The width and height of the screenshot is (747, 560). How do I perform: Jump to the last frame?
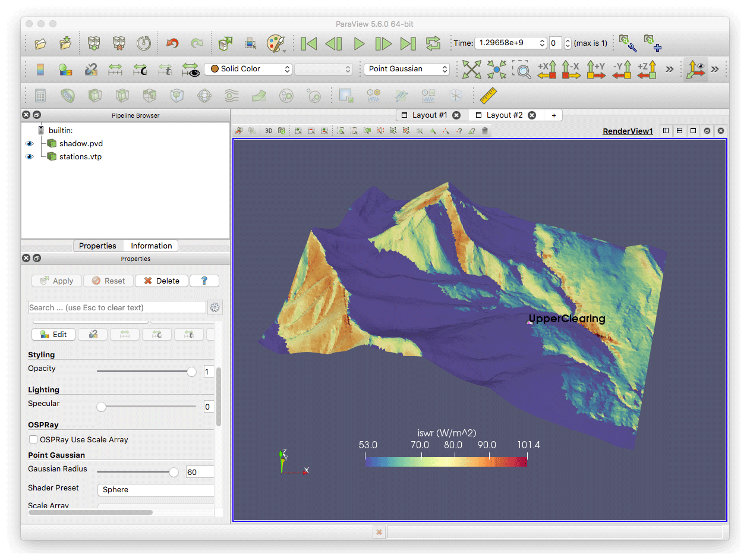[408, 43]
